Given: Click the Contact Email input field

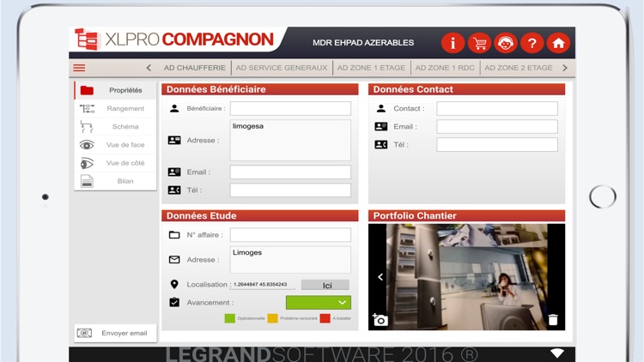Looking at the screenshot, I should pos(497,126).
